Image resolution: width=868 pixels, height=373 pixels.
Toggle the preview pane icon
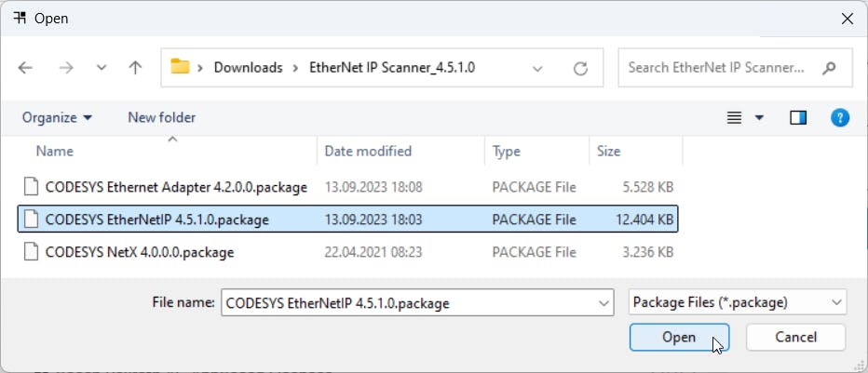798,118
